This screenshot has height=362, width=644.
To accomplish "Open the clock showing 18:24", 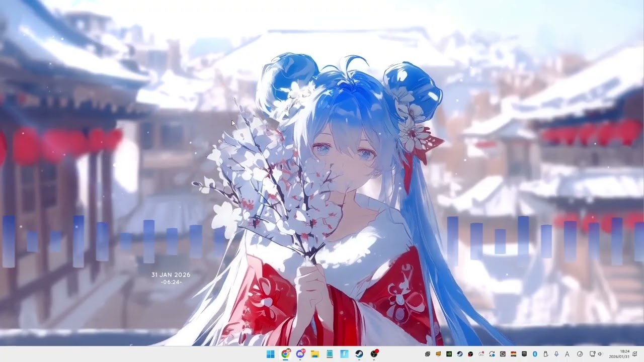I will [x=619, y=354].
